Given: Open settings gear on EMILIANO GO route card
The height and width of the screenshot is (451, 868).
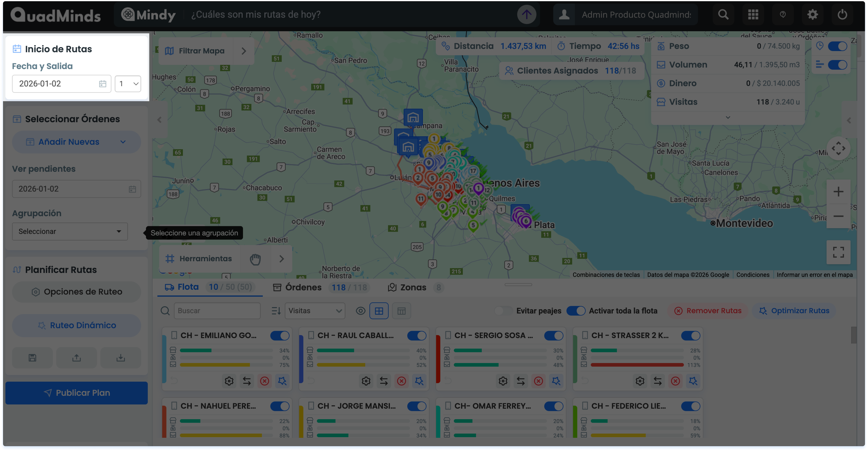Looking at the screenshot, I should pos(229,381).
